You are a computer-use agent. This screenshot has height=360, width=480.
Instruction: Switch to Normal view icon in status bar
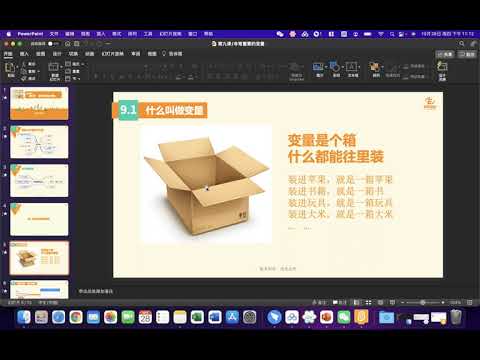(356, 302)
